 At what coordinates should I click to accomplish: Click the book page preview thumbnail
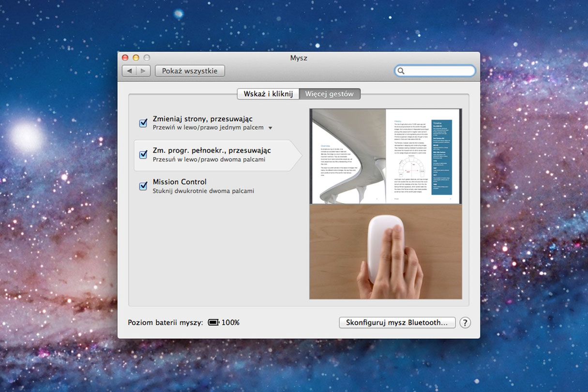(386, 156)
